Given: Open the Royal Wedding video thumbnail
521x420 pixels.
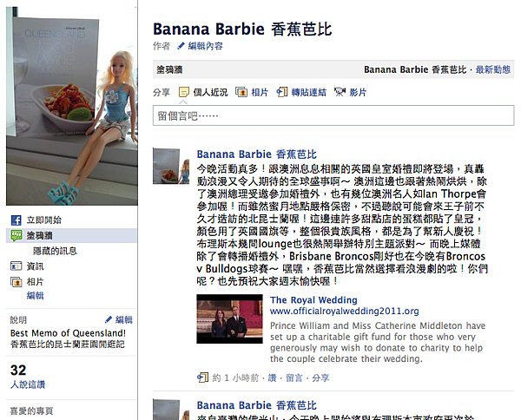Looking at the screenshot, I should point(229,318).
